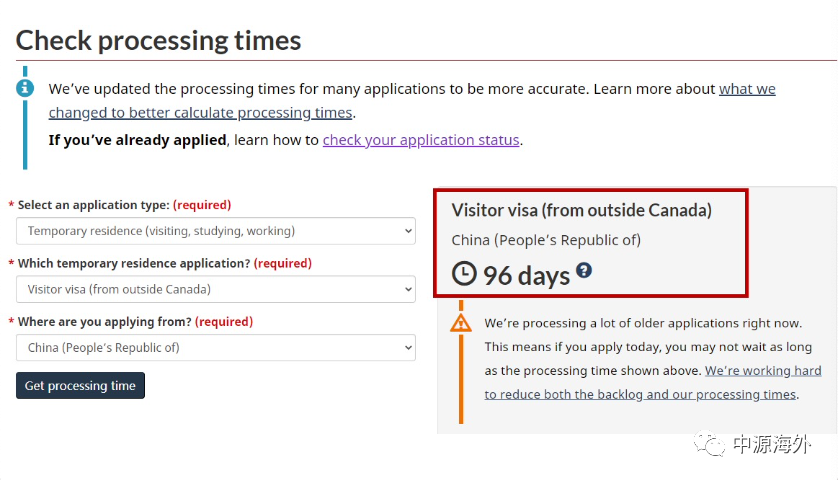Click the China (People's Republic of) result text

coord(546,240)
